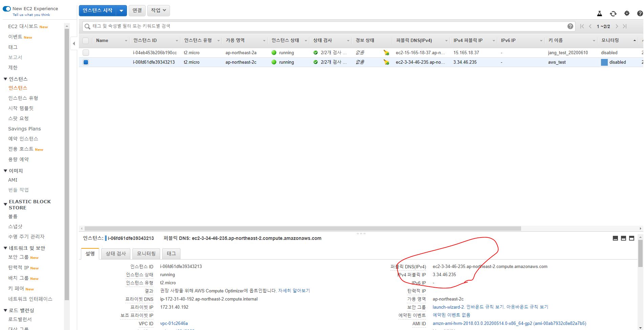Screen dimensions: 644x330
Task: Open the flask experiments icon
Action: [599, 14]
